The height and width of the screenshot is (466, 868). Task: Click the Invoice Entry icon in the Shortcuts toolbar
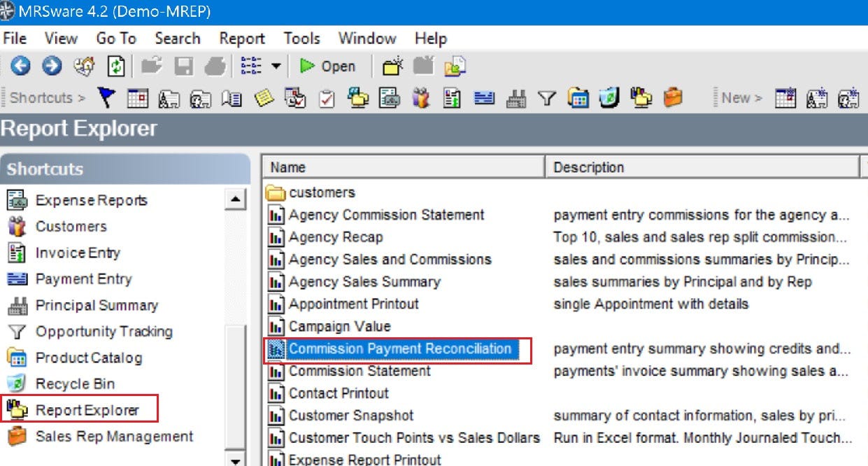click(x=452, y=99)
